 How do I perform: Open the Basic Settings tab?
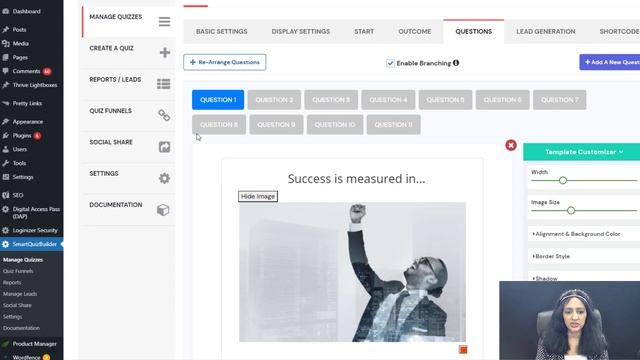(222, 31)
